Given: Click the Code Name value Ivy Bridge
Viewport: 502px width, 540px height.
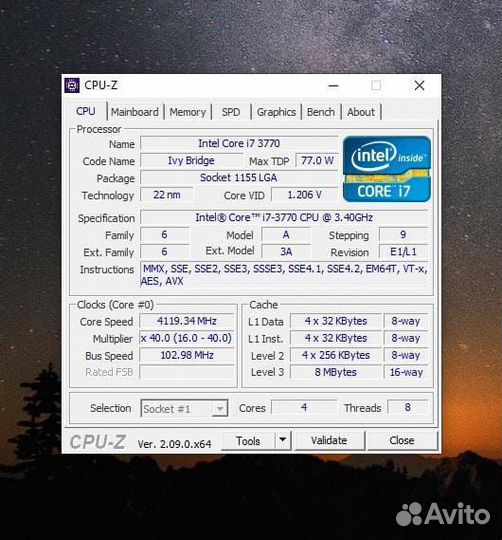Looking at the screenshot, I should (x=191, y=160).
